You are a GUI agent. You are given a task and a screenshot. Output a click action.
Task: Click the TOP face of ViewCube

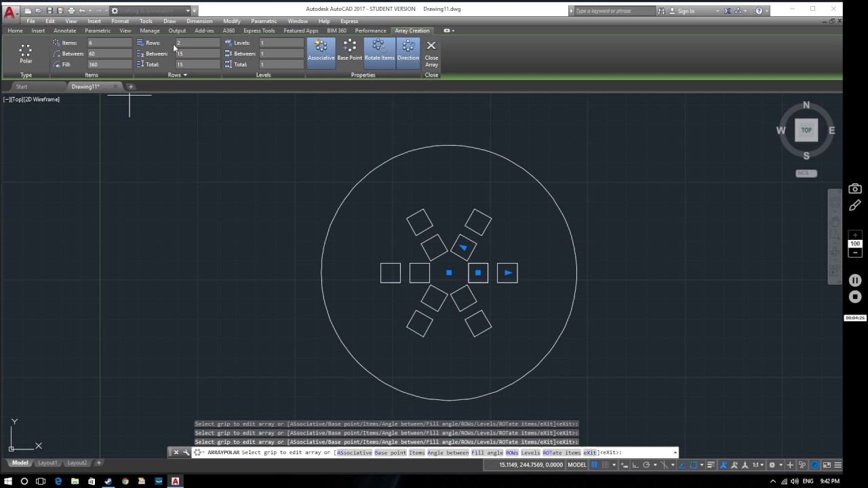tap(806, 130)
